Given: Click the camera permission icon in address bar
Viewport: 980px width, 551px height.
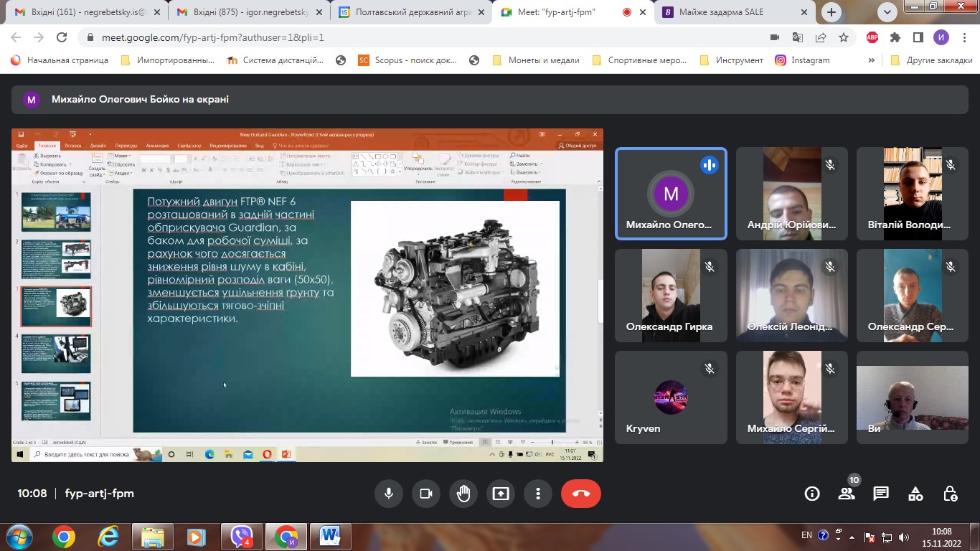Looking at the screenshot, I should [774, 37].
